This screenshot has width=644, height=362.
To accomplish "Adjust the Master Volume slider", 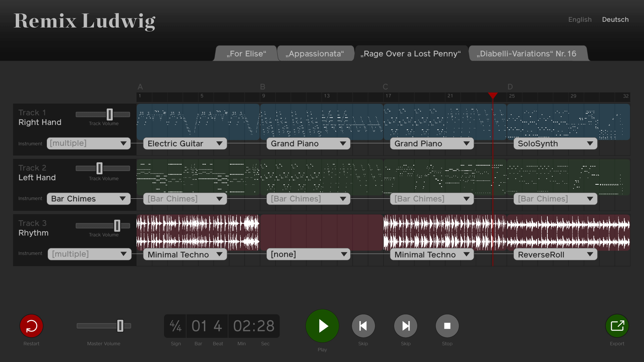I will click(120, 325).
